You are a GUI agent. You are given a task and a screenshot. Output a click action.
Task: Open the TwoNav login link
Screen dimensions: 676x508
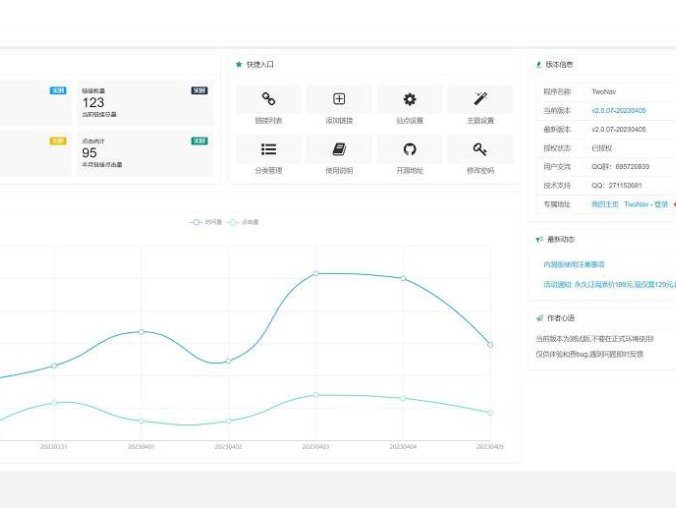[646, 203]
